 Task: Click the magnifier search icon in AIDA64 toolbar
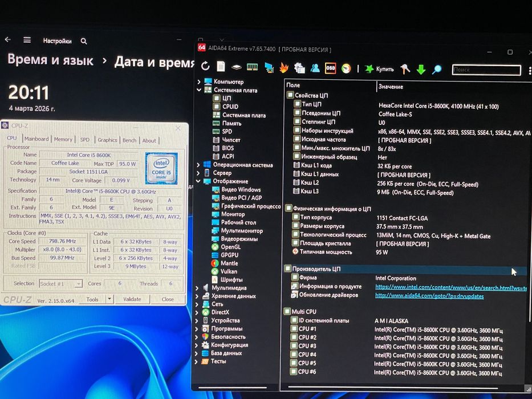tap(437, 70)
